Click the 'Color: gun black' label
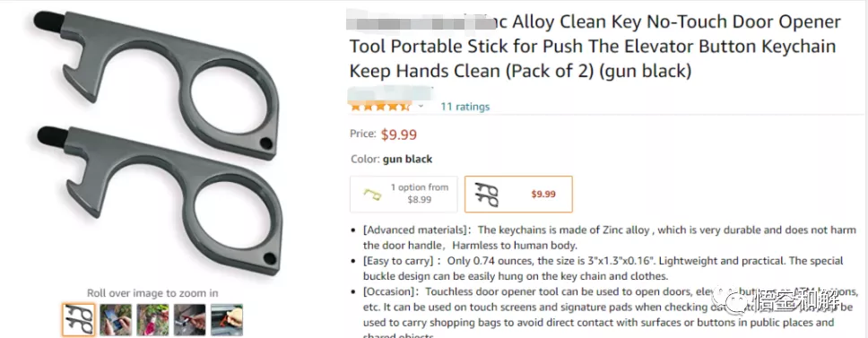This screenshot has height=338, width=868. tap(391, 160)
